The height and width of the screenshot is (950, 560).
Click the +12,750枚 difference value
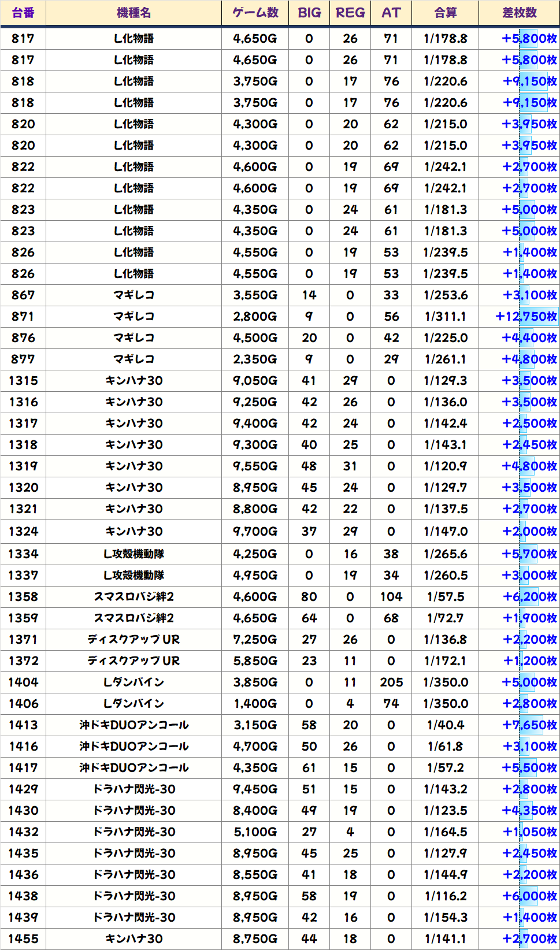pyautogui.click(x=526, y=317)
